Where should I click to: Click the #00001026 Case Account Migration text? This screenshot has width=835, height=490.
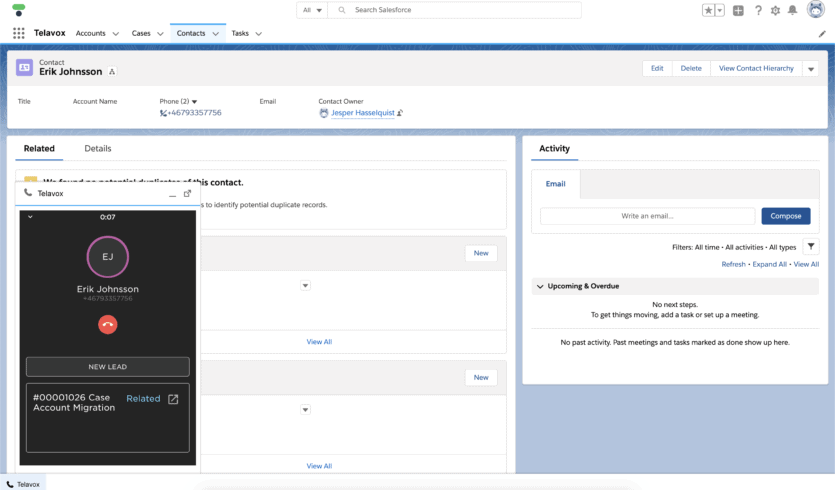pos(74,403)
